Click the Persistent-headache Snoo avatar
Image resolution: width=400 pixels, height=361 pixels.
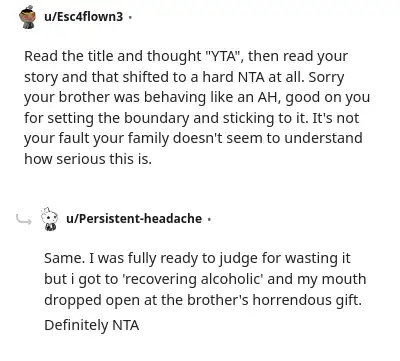coord(49,219)
